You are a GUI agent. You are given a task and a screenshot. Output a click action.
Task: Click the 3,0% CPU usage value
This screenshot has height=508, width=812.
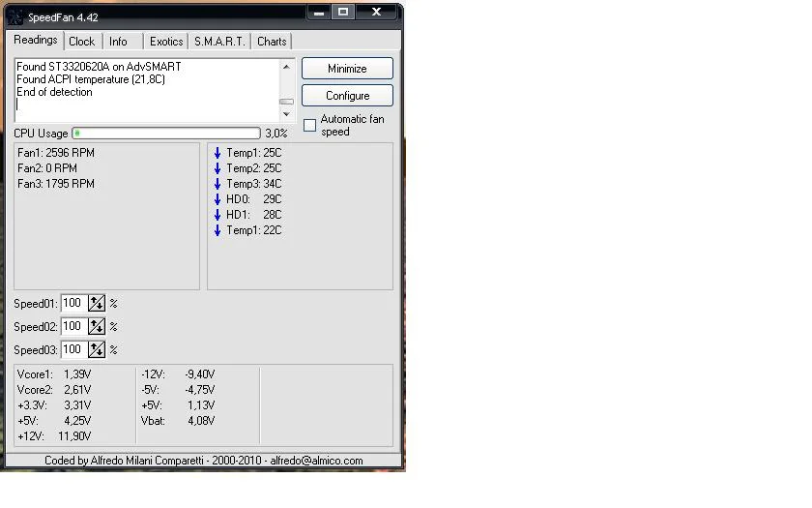coord(276,134)
